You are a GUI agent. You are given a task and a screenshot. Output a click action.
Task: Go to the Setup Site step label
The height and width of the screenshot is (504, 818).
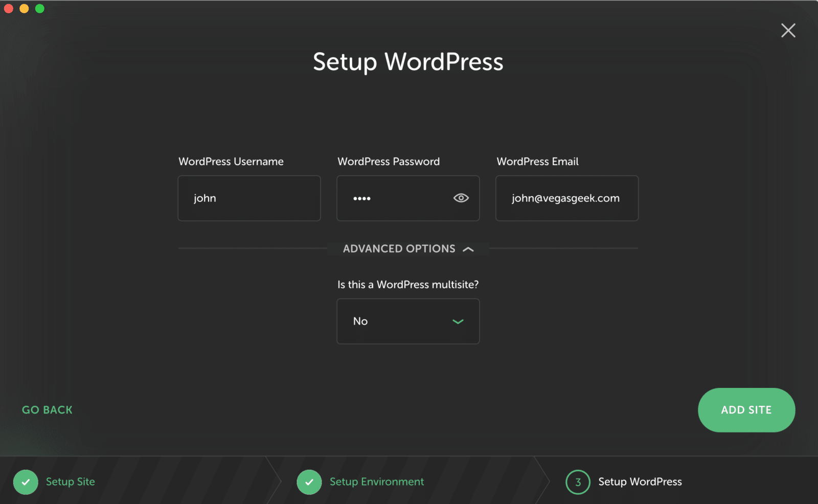[71, 482]
